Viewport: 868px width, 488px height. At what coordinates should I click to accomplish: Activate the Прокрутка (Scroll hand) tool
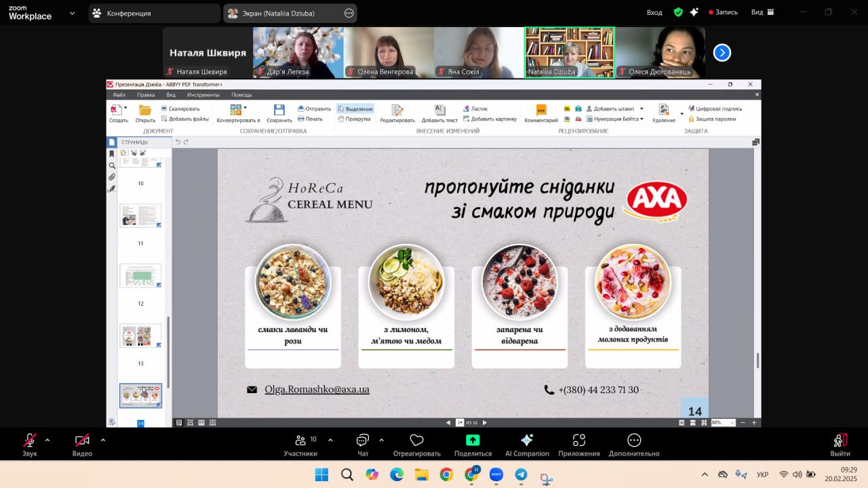354,119
